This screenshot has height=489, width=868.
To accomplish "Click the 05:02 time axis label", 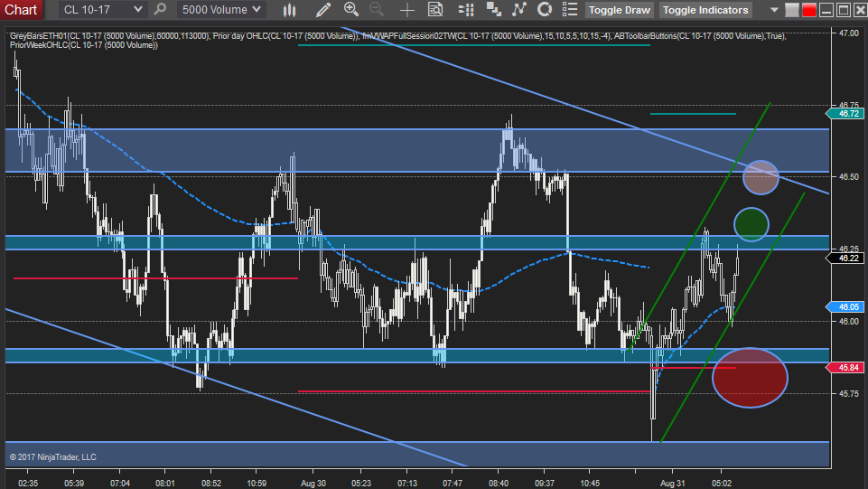I will [x=722, y=484].
